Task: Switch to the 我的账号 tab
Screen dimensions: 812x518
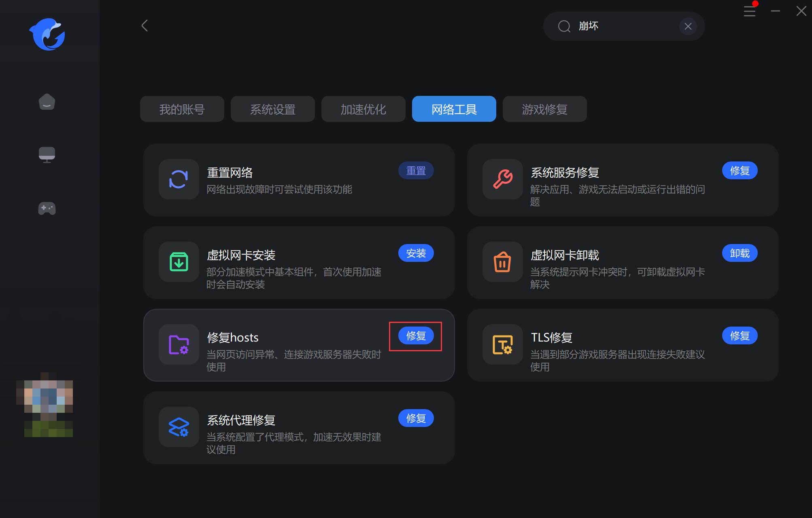Action: pyautogui.click(x=182, y=109)
